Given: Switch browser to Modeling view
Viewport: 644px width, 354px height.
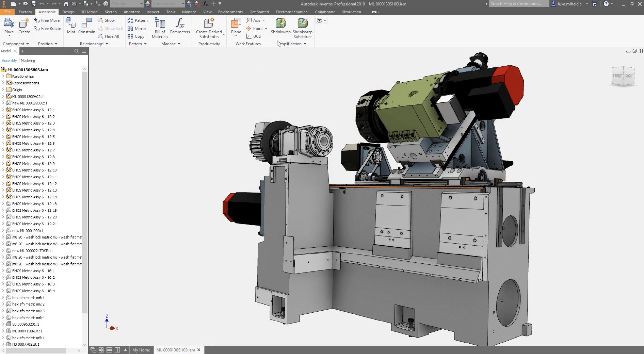Looking at the screenshot, I should pyautogui.click(x=28, y=61).
